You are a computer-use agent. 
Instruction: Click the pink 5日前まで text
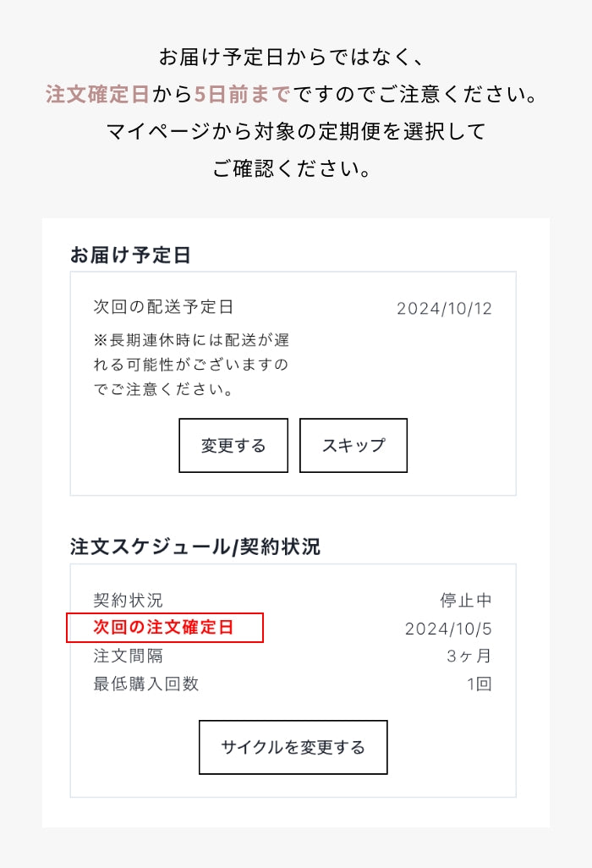click(242, 94)
